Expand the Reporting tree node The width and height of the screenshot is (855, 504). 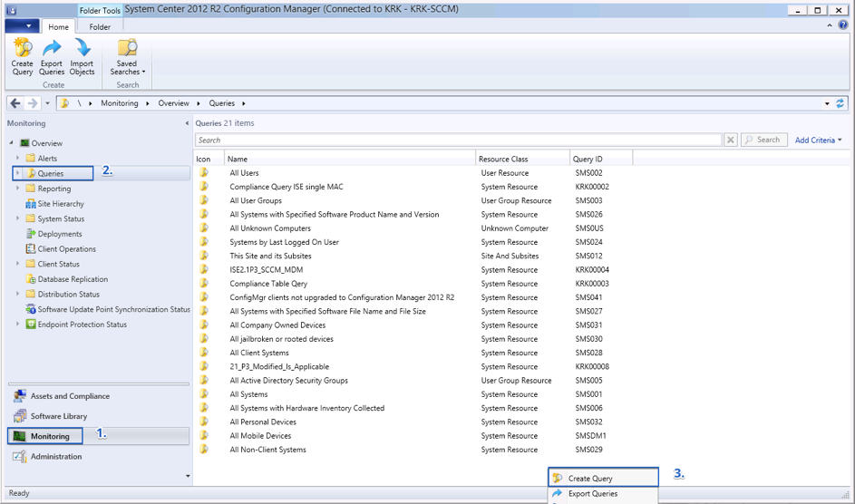[17, 189]
